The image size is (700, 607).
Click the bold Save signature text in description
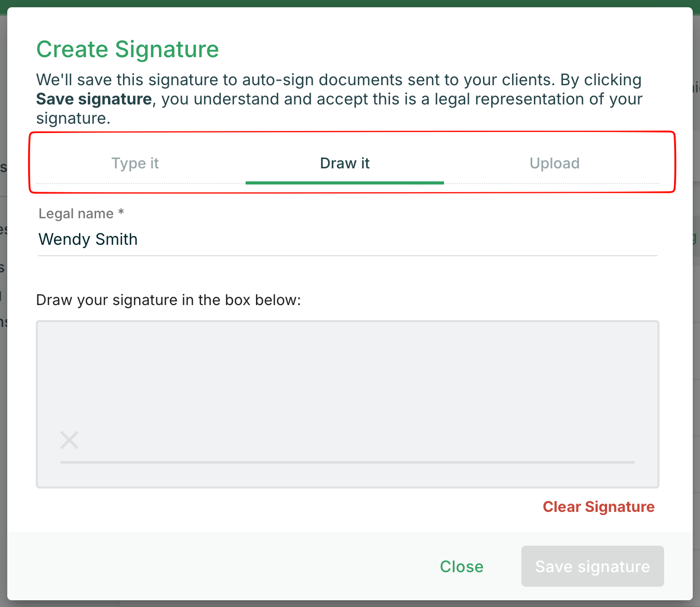(94, 99)
